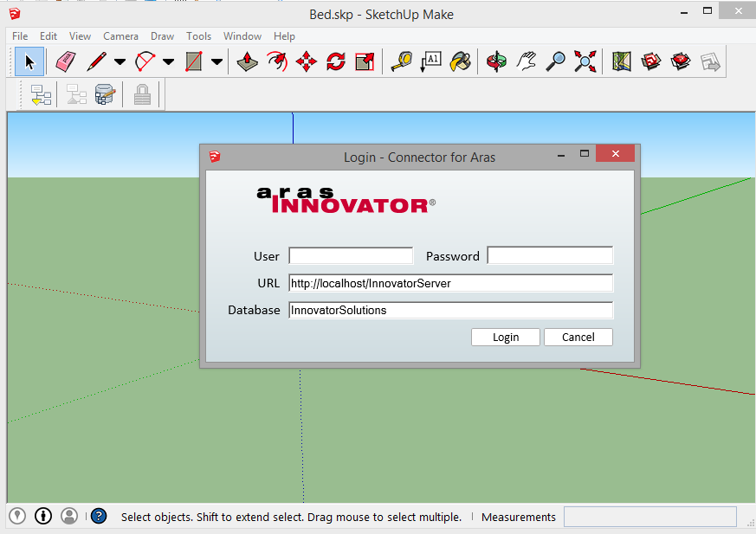
Task: Click the Measurements box in status bar
Action: tap(649, 517)
